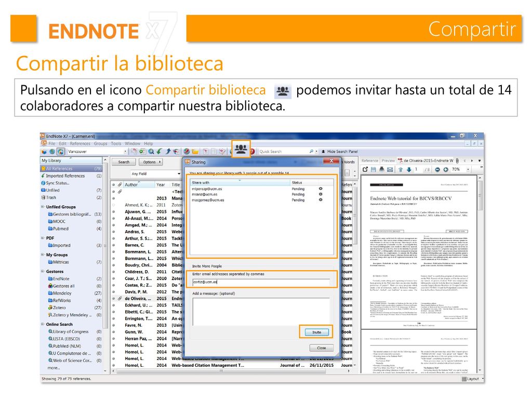Click settings gear for mtperezp@ucm.es

click(x=320, y=189)
